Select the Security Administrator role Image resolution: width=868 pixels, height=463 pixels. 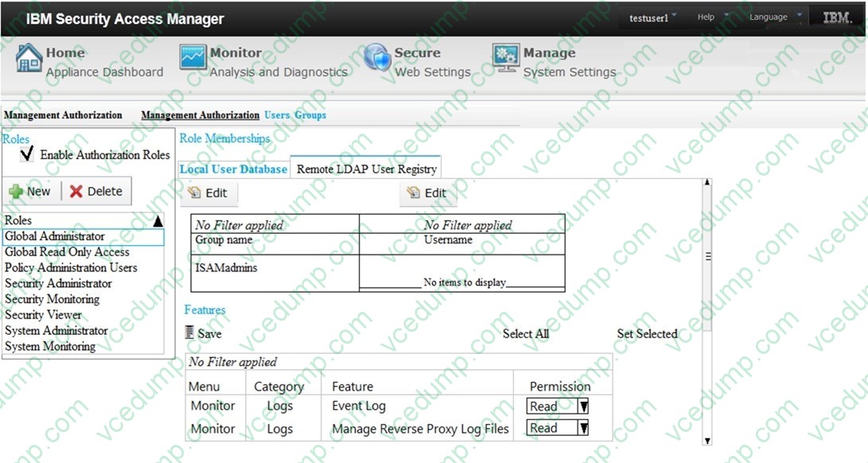58,283
